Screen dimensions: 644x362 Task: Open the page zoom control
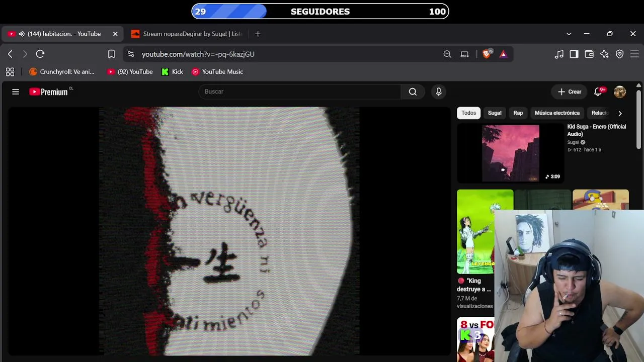click(447, 54)
